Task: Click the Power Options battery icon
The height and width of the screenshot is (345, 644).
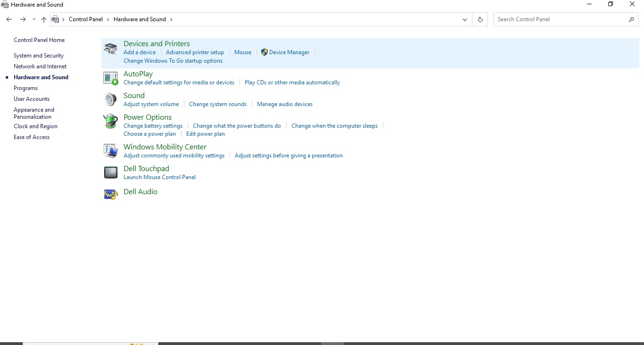Action: (x=110, y=121)
